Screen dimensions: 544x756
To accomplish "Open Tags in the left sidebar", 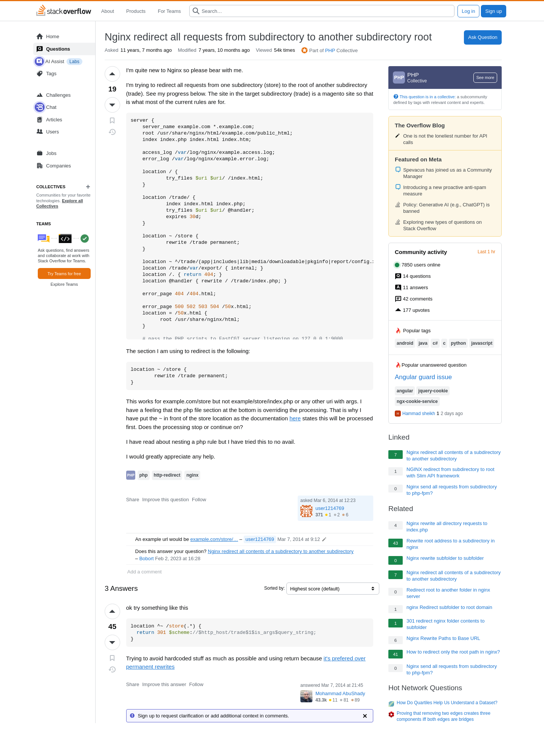I will click(51, 74).
